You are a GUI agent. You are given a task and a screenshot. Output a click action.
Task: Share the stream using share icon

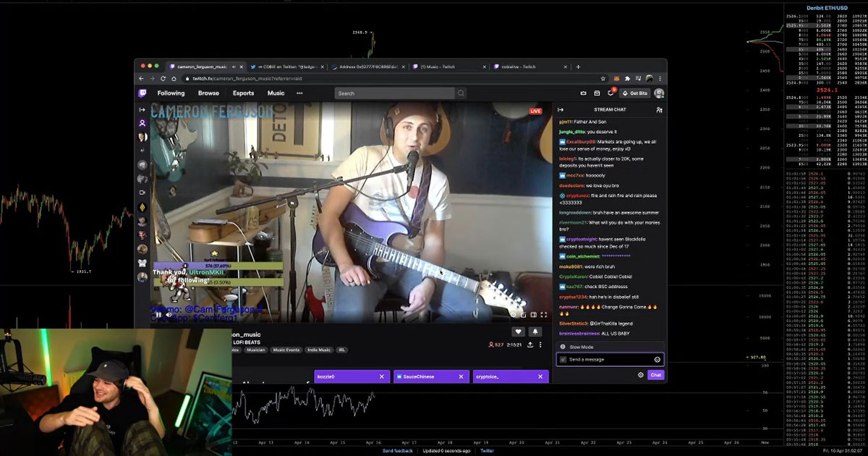pyautogui.click(x=530, y=345)
